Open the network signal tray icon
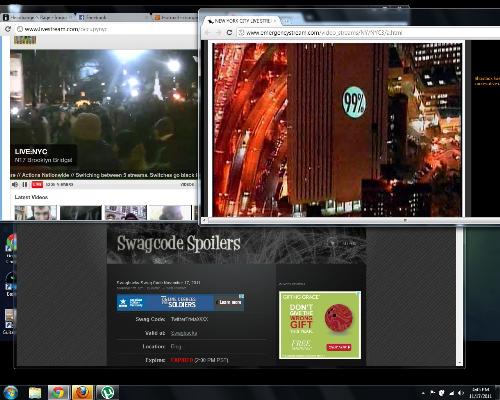This screenshot has width=500, height=400. click(x=452, y=393)
